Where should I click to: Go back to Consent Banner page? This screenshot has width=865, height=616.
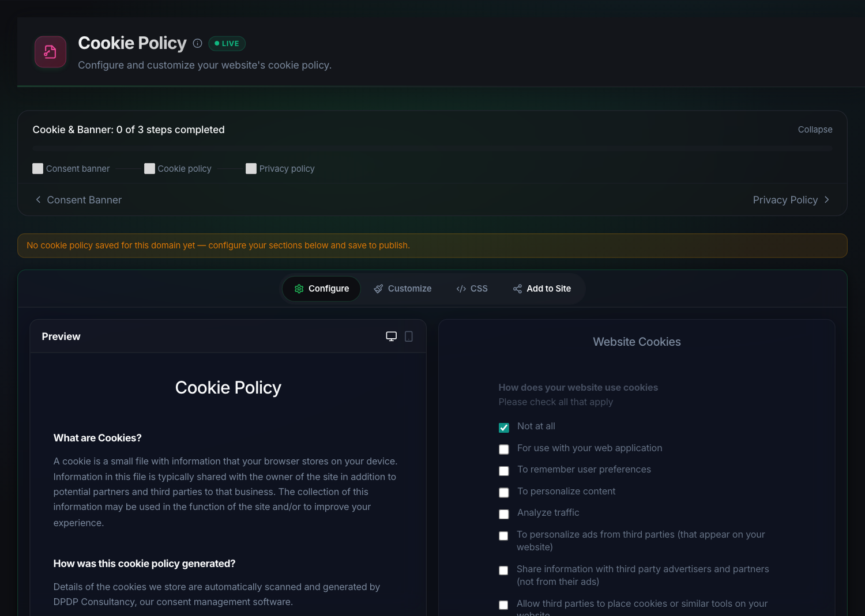[x=78, y=200]
